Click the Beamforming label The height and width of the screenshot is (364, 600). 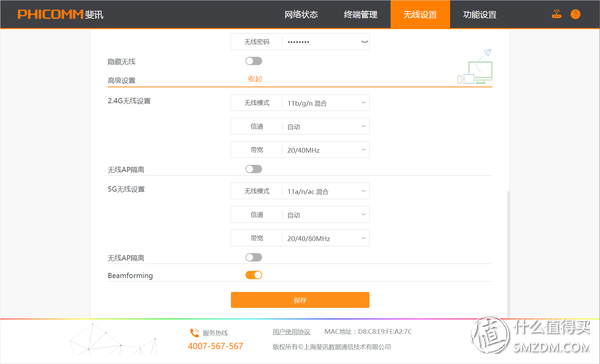[130, 276]
